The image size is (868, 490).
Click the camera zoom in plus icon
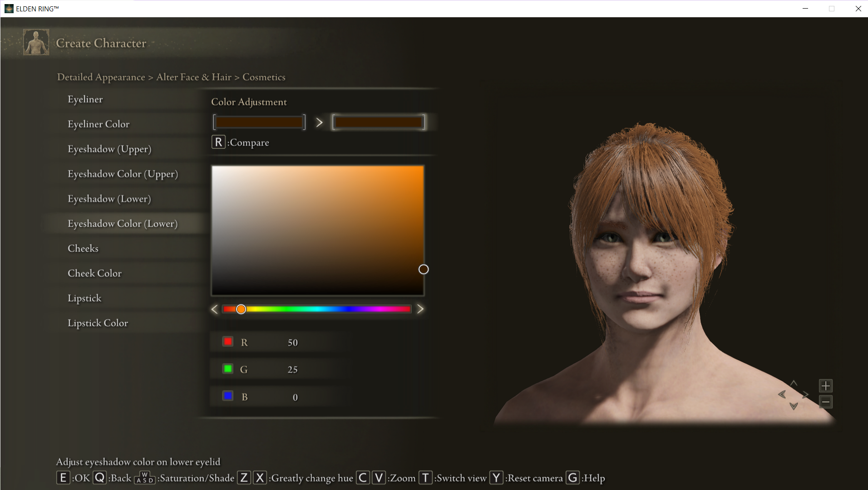826,386
